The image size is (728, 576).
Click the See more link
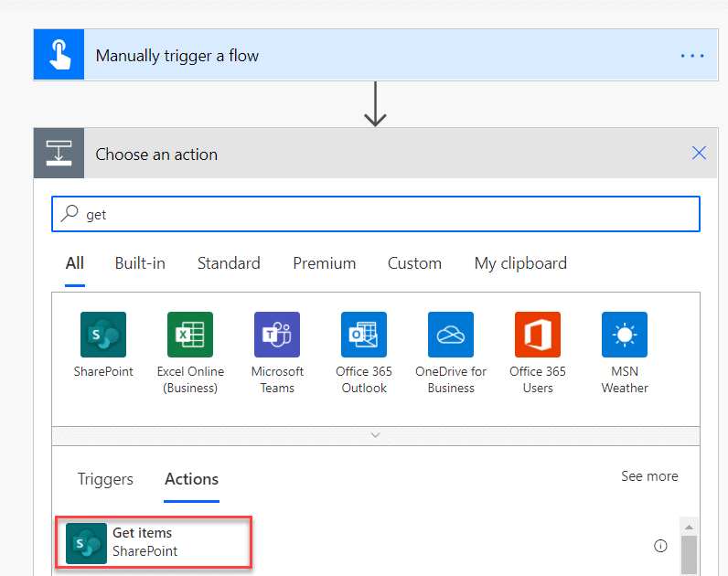[649, 476]
